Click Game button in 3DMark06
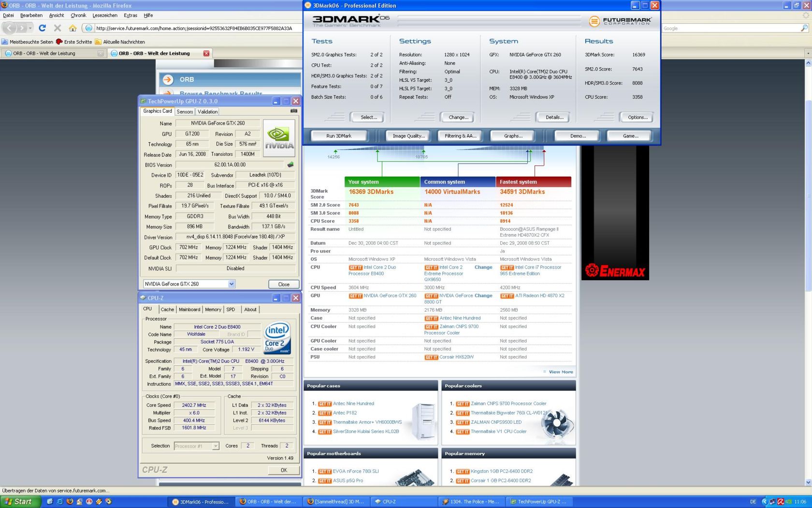 click(x=630, y=136)
